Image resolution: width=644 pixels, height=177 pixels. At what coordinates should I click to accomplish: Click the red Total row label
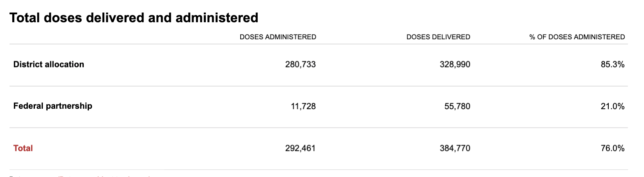[x=23, y=148]
